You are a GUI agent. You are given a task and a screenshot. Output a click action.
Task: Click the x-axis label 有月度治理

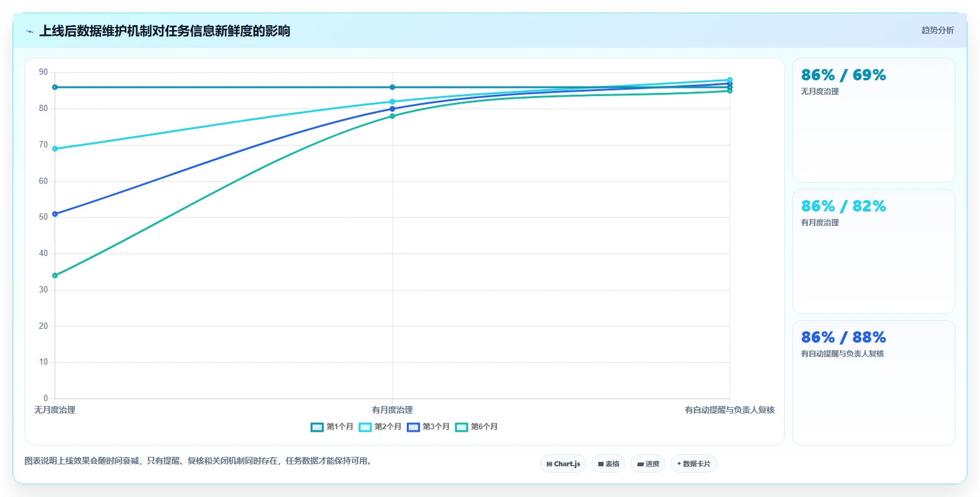click(x=392, y=410)
